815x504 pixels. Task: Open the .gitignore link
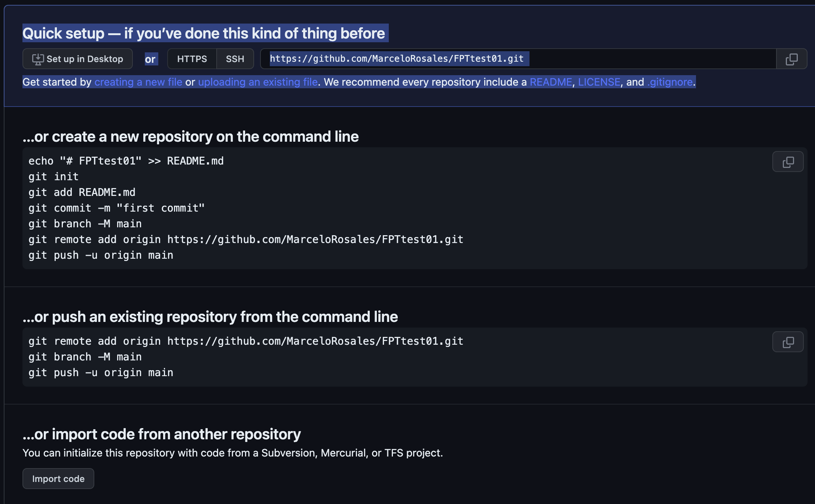click(x=670, y=82)
